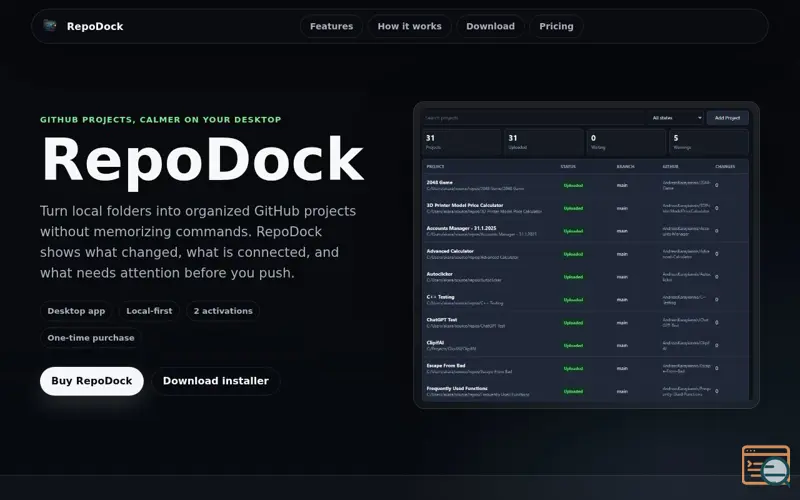The height and width of the screenshot is (500, 800).
Task: Click the Local-first tag
Action: click(149, 311)
